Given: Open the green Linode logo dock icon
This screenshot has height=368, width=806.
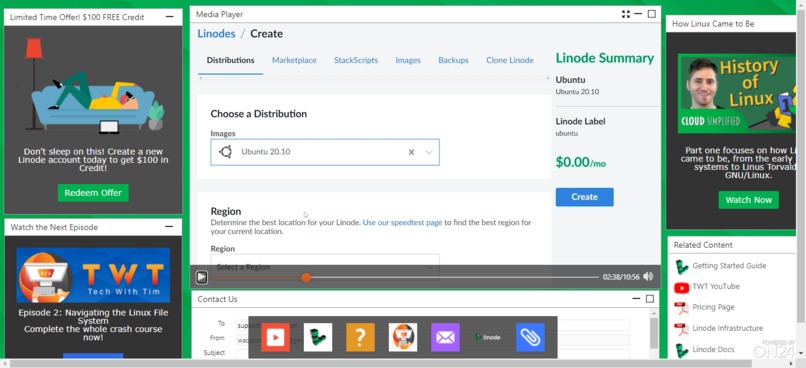Looking at the screenshot, I should (318, 337).
